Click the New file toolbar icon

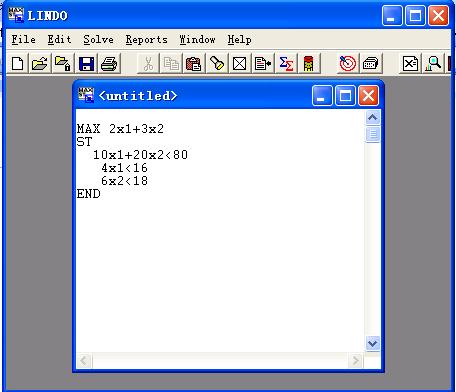click(x=17, y=63)
